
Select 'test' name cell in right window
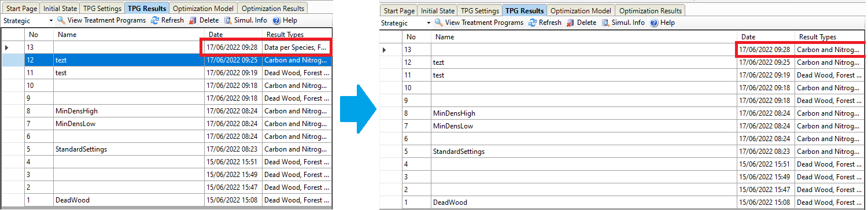584,75
